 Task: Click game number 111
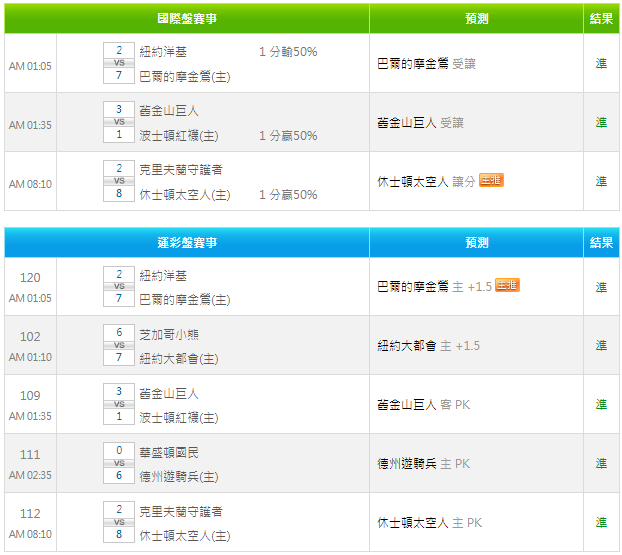pos(30,455)
